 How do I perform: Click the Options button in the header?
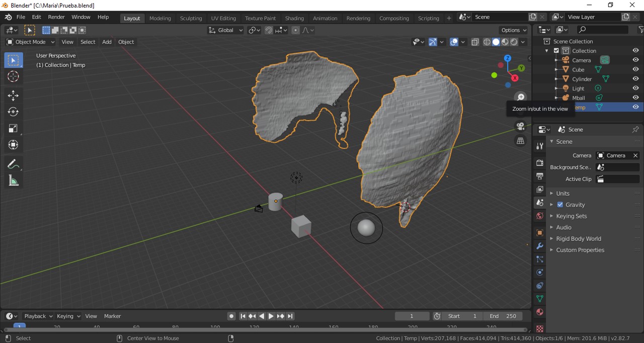pos(514,30)
